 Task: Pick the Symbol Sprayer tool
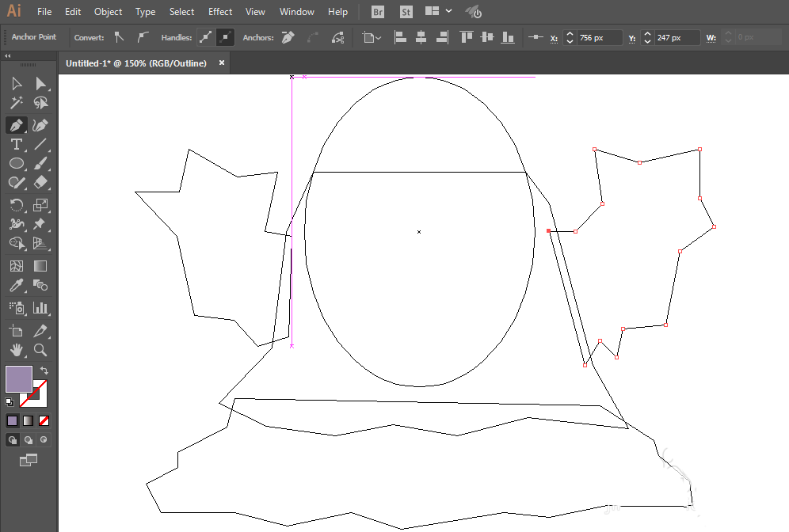16,308
